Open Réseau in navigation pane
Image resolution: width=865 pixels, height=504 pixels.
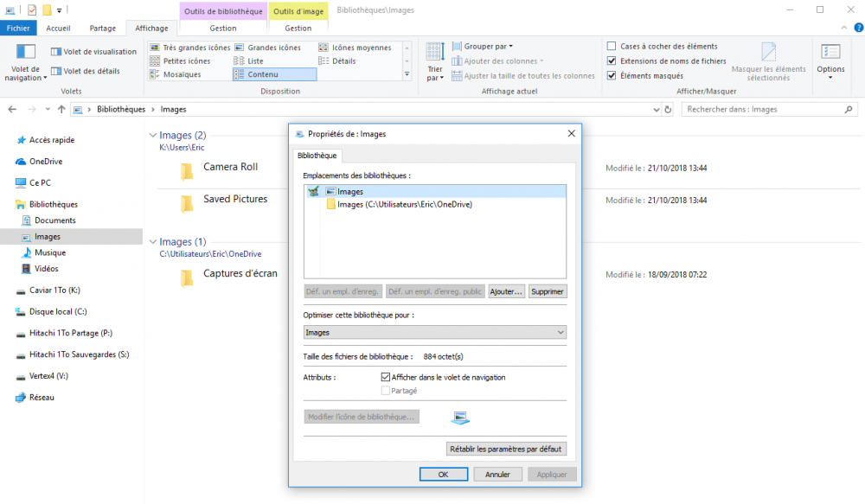[35, 397]
